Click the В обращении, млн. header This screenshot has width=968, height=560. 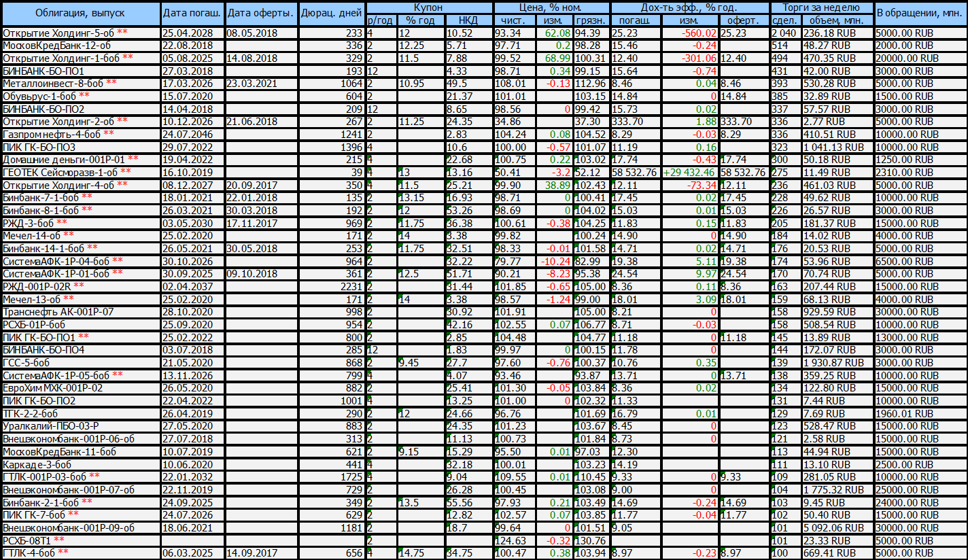click(920, 14)
